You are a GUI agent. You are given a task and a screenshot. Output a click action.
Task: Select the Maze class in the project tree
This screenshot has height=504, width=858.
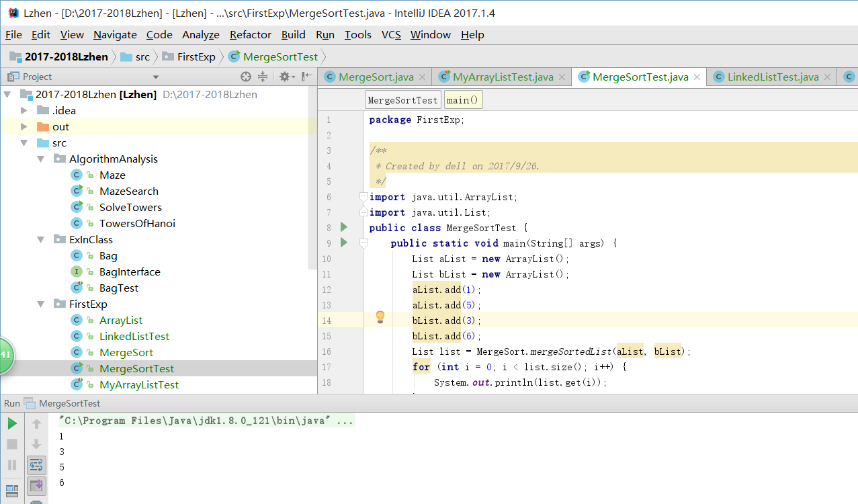[112, 175]
